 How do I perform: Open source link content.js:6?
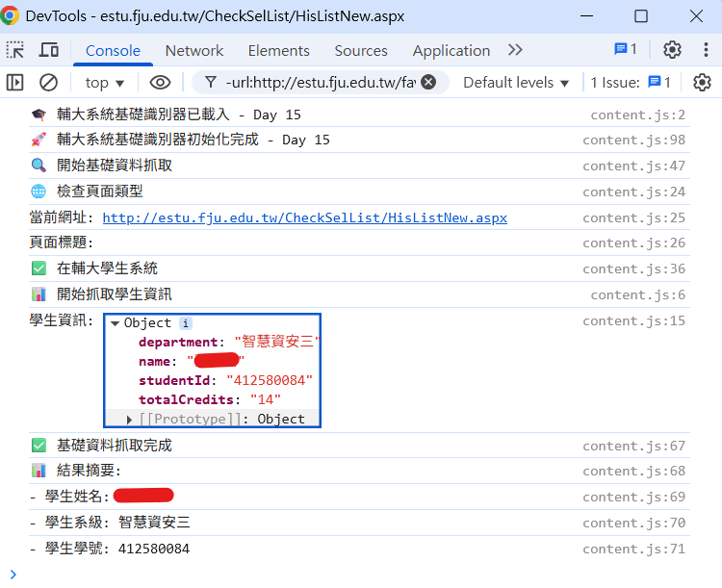pos(637,295)
